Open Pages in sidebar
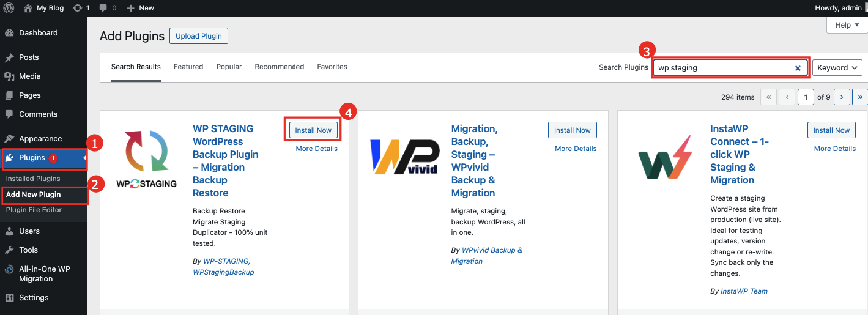 tap(30, 95)
